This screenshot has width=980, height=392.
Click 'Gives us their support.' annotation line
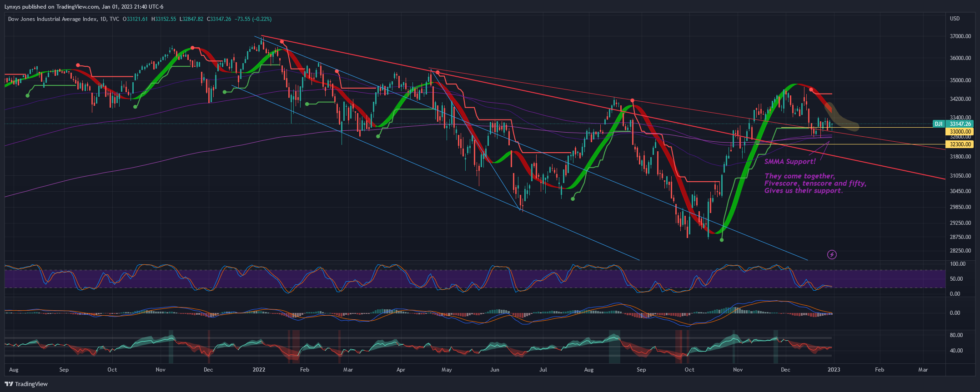804,190
